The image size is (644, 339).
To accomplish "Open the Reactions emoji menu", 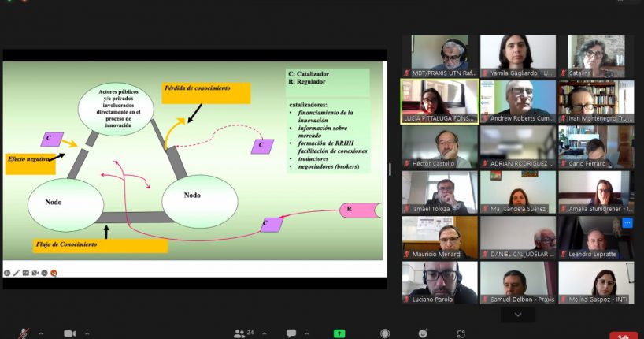I will 424,333.
